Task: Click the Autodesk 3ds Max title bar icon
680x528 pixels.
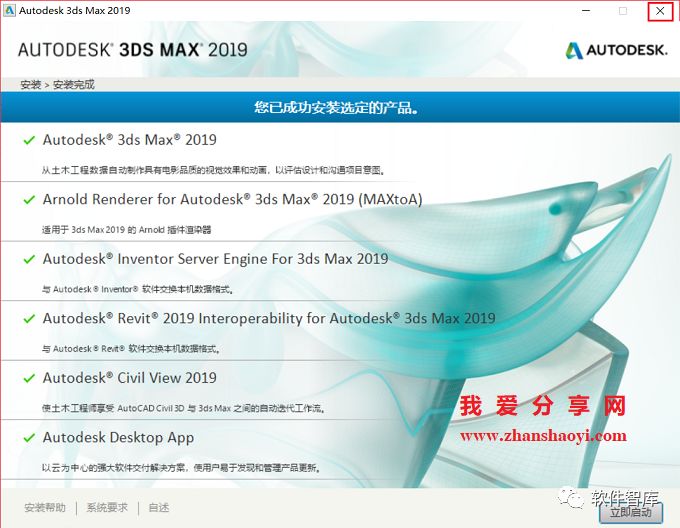Action: pyautogui.click(x=9, y=10)
